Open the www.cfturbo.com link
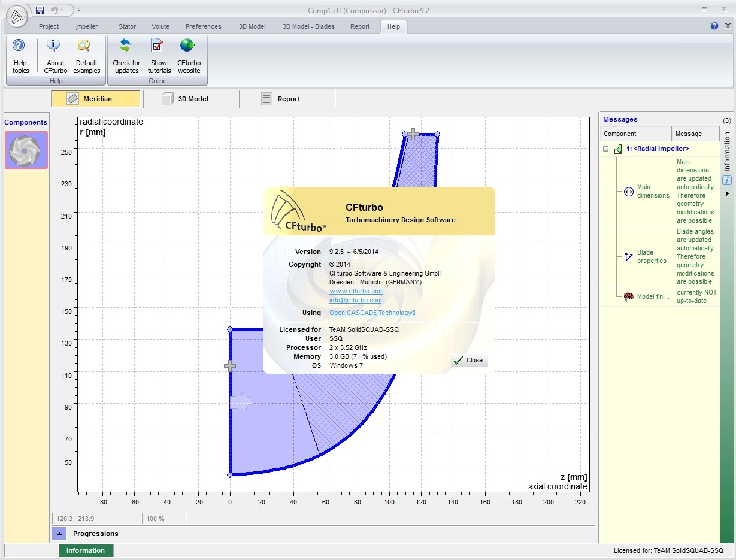736x560 pixels. click(356, 291)
